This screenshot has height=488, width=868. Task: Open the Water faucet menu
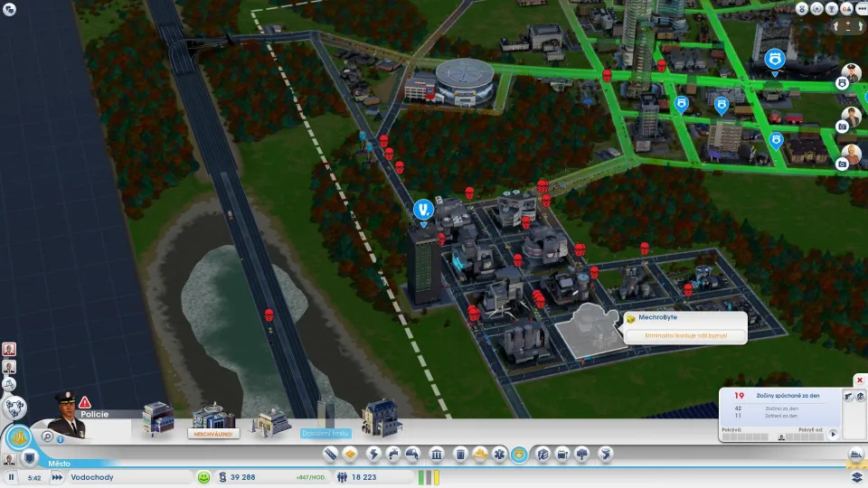pos(393,455)
